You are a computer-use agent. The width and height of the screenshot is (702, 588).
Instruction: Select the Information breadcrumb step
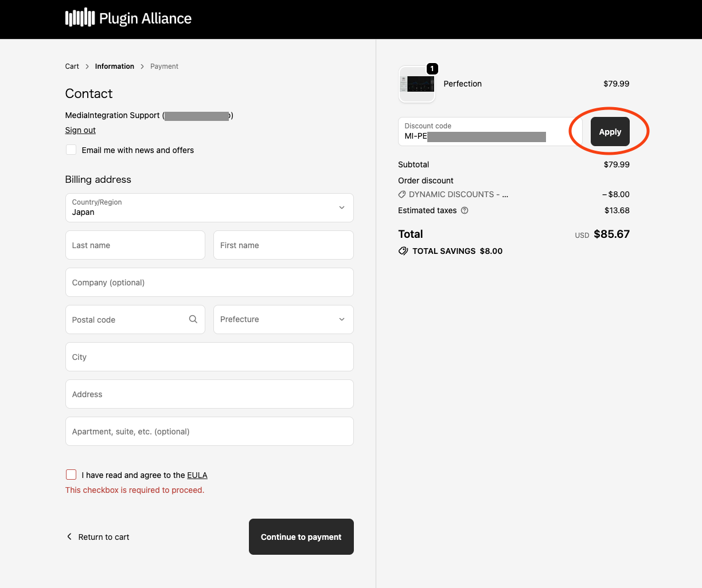click(115, 66)
